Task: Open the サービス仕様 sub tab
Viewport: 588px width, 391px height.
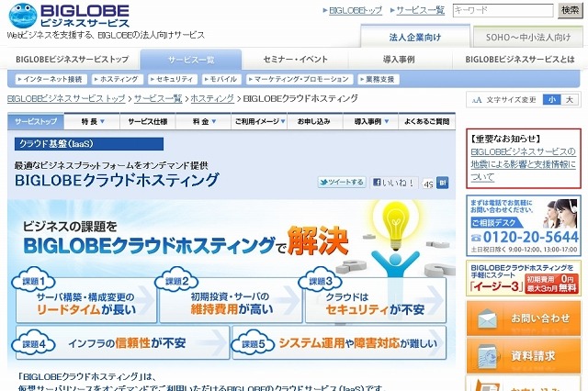Action: 148,121
